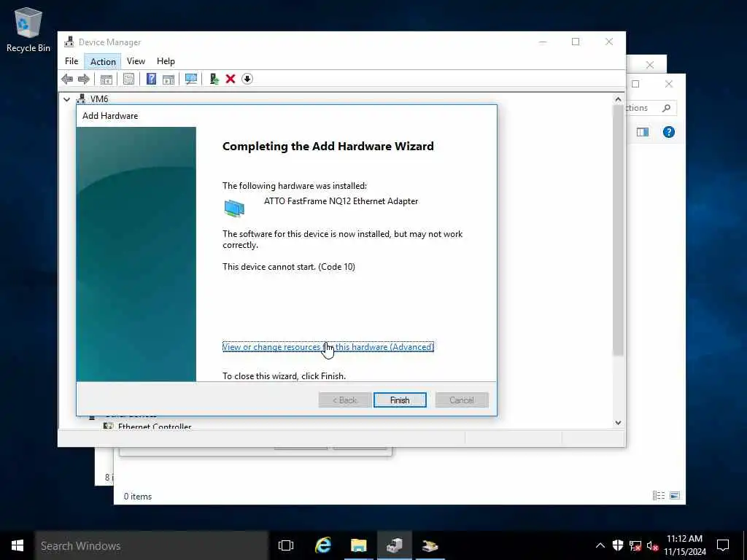Open the File menu
Image resolution: width=747 pixels, height=560 pixels.
[x=71, y=61]
